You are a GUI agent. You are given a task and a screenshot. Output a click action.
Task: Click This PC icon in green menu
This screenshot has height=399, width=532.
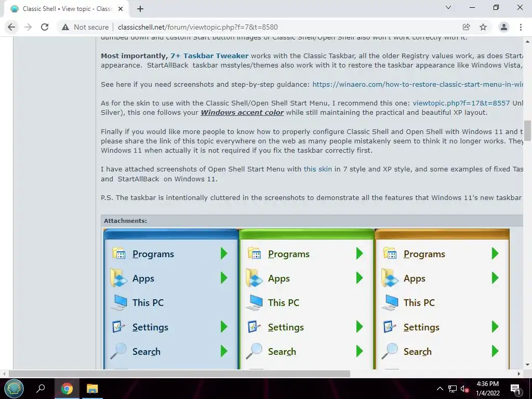pyautogui.click(x=255, y=303)
